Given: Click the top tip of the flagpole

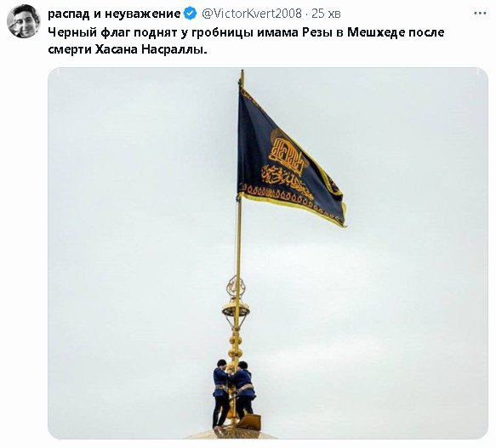Looking at the screenshot, I should [x=242, y=76].
